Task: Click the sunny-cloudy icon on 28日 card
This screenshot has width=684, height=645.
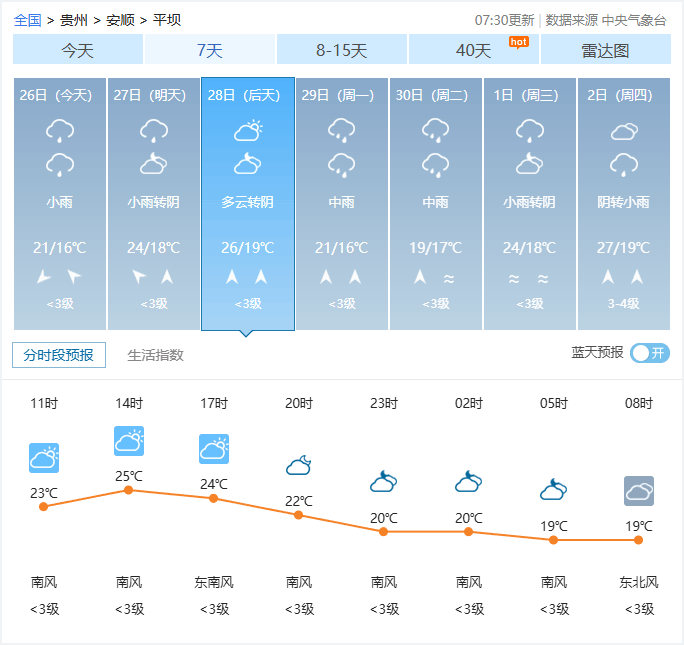Action: tap(248, 130)
